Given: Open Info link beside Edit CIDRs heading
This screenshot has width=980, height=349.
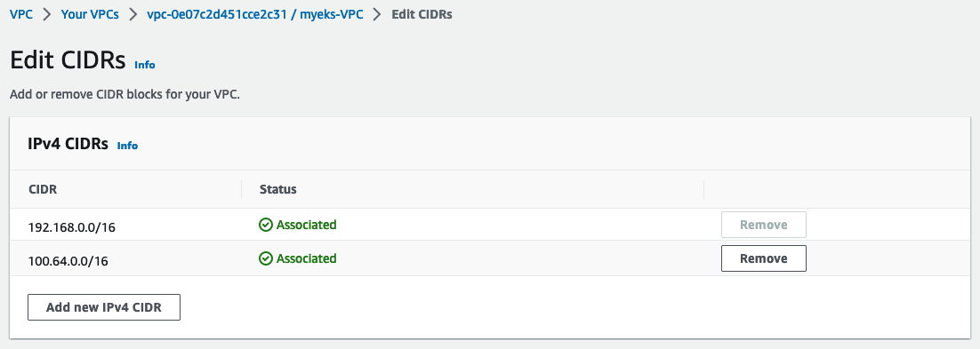Looking at the screenshot, I should [144, 64].
